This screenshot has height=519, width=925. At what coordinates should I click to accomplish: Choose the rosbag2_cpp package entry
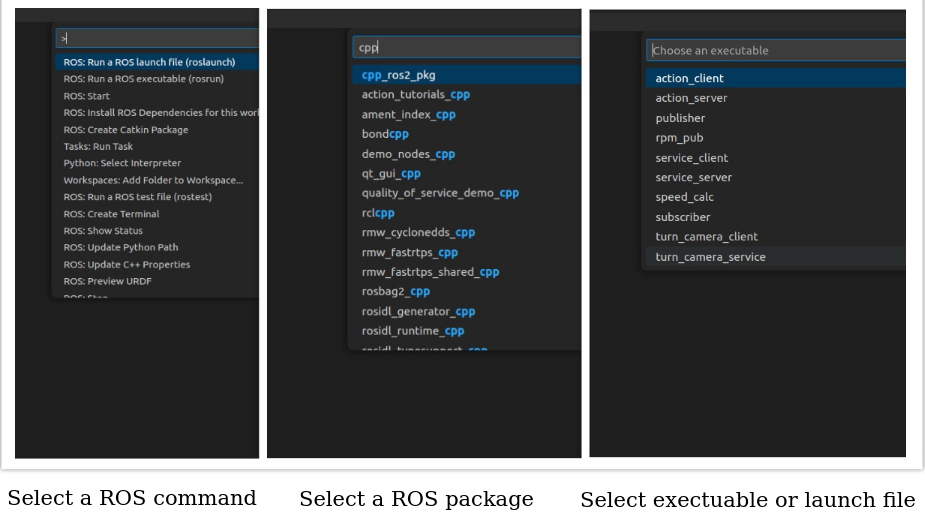395,291
